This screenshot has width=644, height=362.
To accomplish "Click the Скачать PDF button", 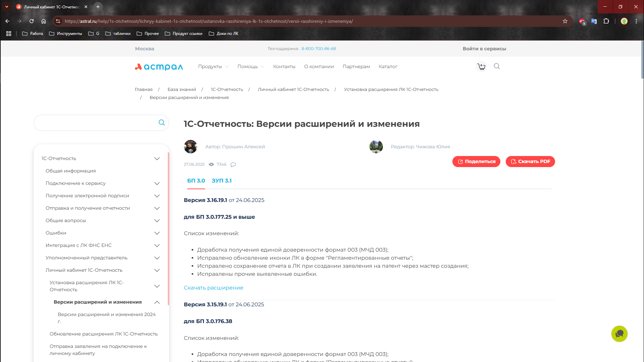I will (x=530, y=161).
